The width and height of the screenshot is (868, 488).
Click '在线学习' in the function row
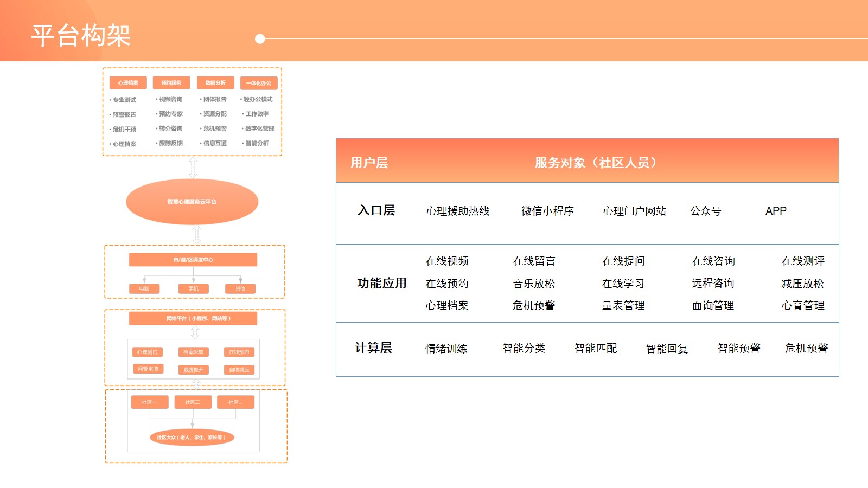[x=623, y=284]
